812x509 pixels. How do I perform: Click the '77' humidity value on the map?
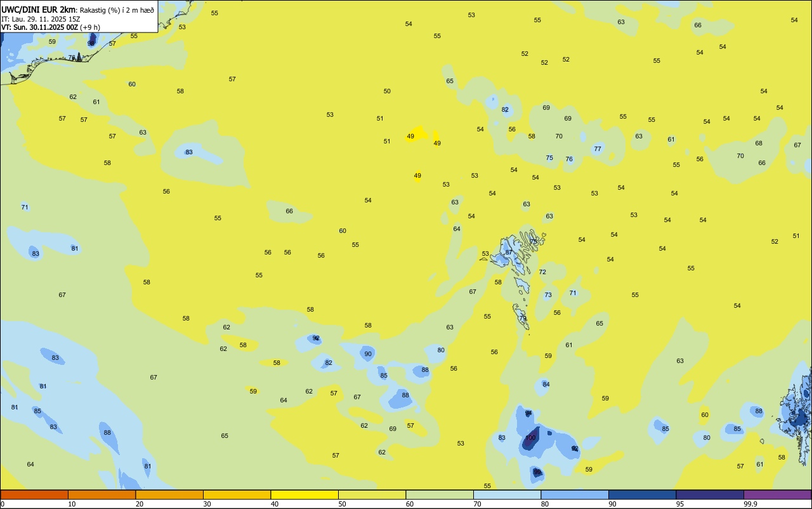[597, 149]
